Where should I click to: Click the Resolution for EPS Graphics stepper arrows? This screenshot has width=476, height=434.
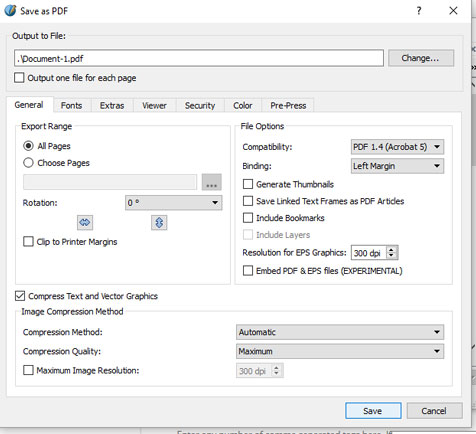click(392, 253)
